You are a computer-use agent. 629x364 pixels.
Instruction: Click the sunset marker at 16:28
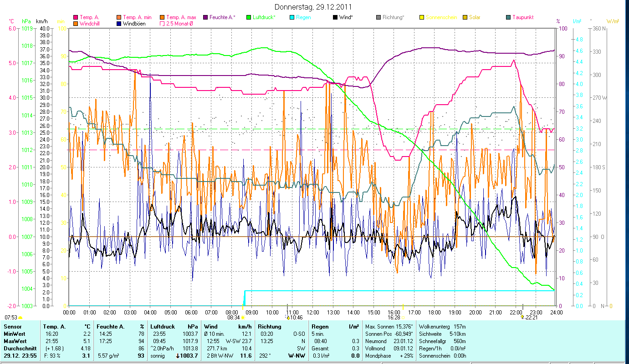[403, 317]
